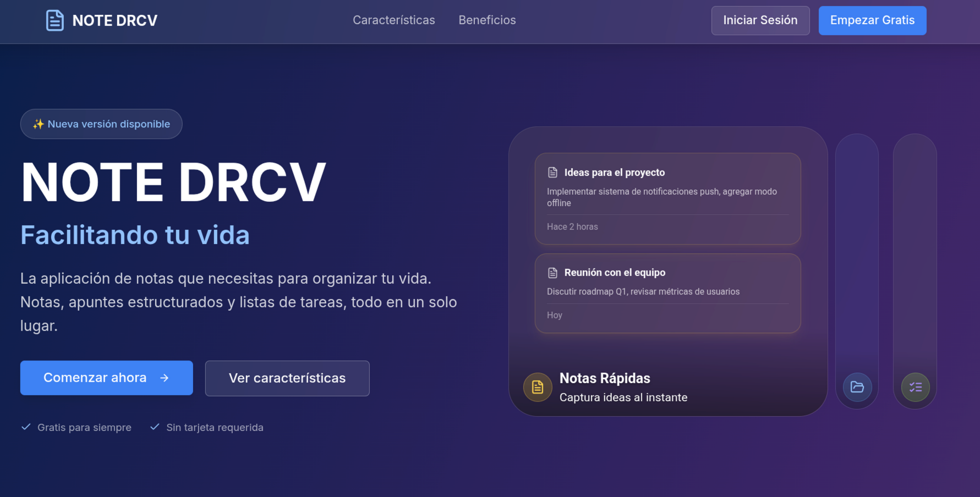Viewport: 980px width, 497px height.
Task: Open the Ideas para el proyecto note card
Action: point(667,198)
